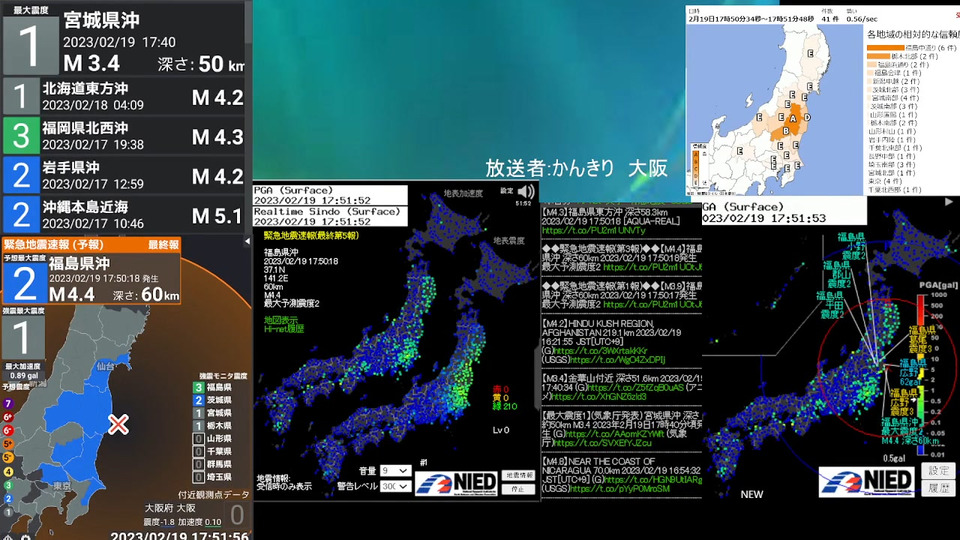Click the Realtime Sindo (Surface) timestamp box

[x=330, y=216]
